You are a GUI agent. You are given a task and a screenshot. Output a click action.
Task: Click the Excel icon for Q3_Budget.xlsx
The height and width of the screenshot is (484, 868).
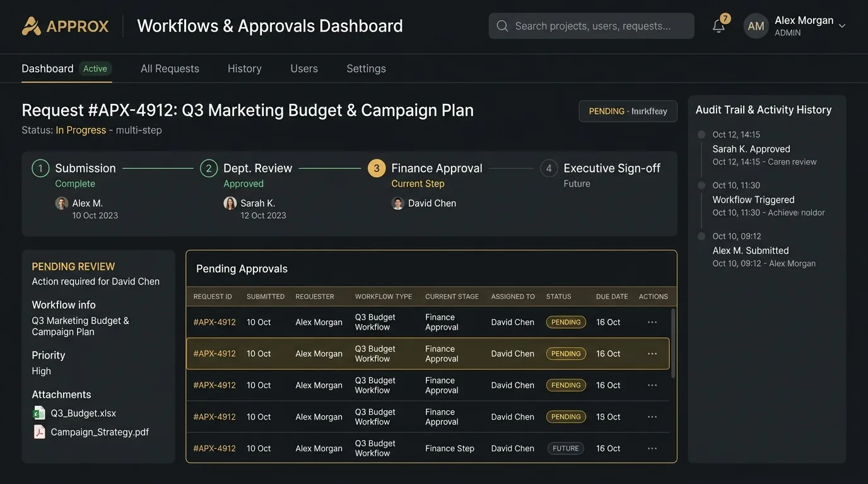tap(39, 413)
